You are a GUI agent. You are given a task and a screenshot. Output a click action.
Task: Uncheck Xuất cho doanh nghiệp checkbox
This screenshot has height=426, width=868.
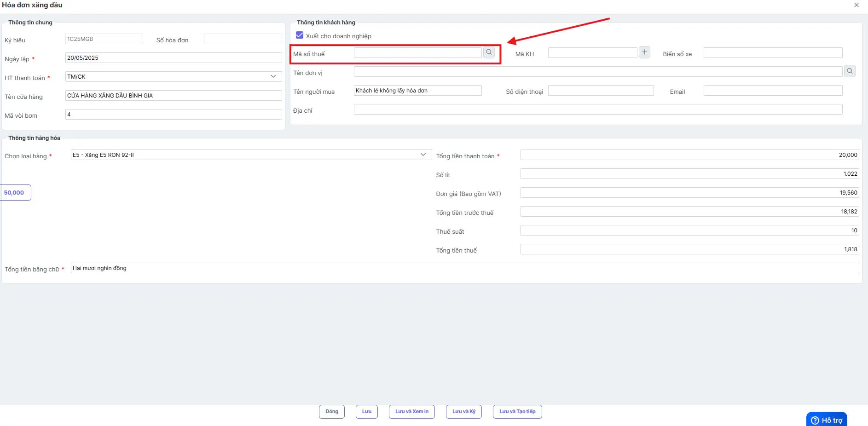(300, 35)
